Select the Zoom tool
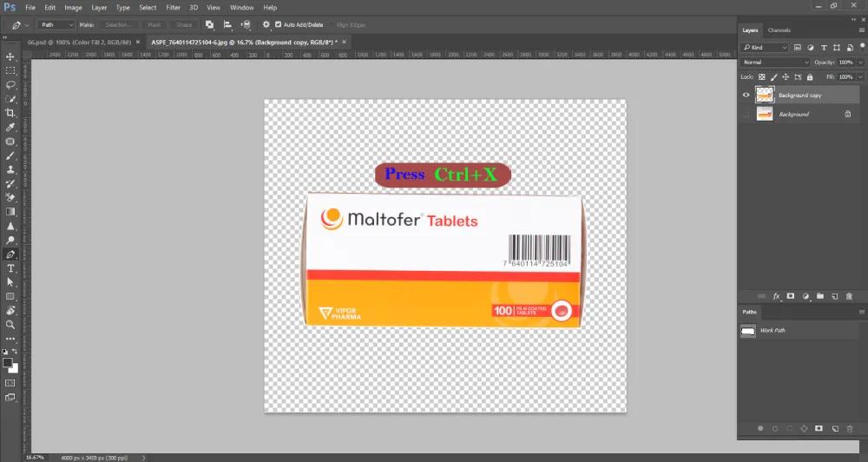This screenshot has height=462, width=868. [x=10, y=325]
